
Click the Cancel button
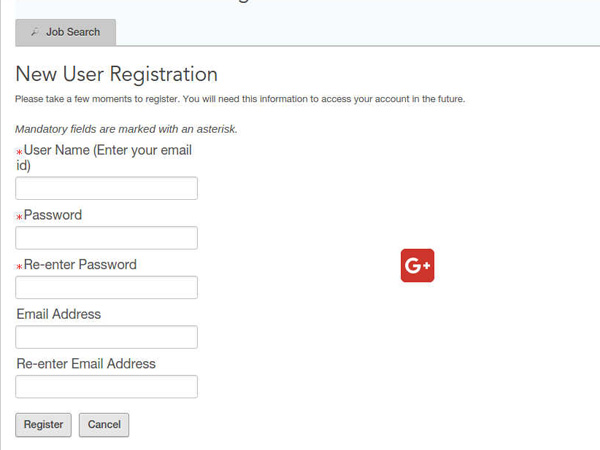click(104, 425)
